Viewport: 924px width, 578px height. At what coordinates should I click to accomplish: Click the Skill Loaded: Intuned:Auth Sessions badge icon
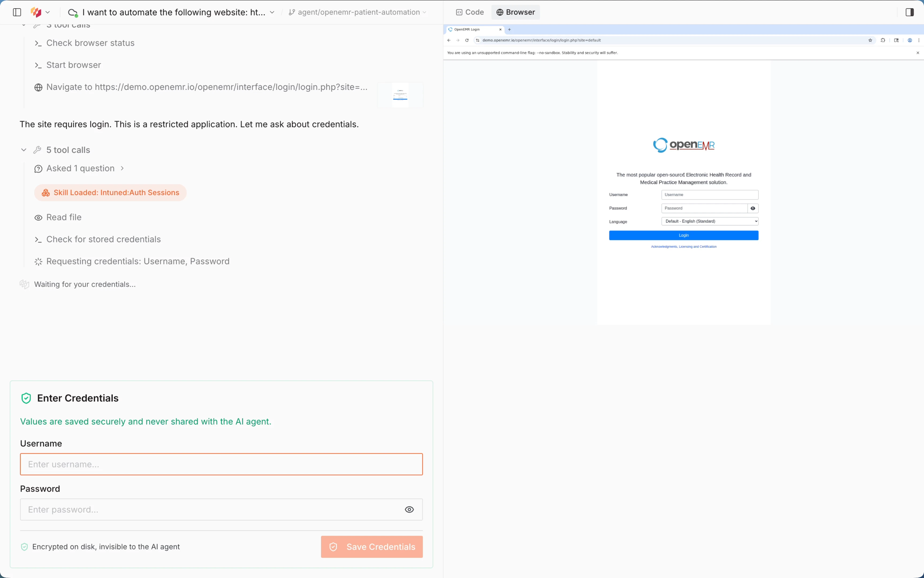tap(45, 193)
